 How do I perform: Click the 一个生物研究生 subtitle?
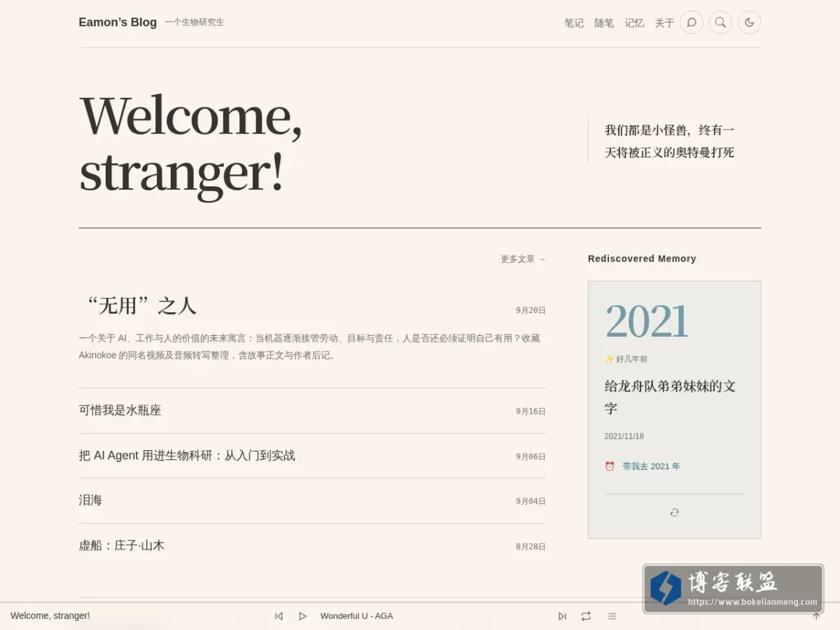point(195,22)
